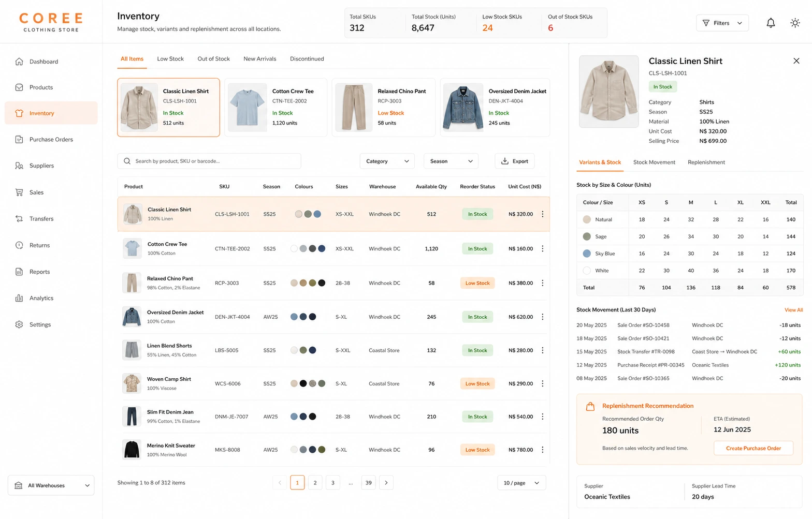Click the Sales cart icon in sidebar
The image size is (812, 519).
(x=19, y=192)
